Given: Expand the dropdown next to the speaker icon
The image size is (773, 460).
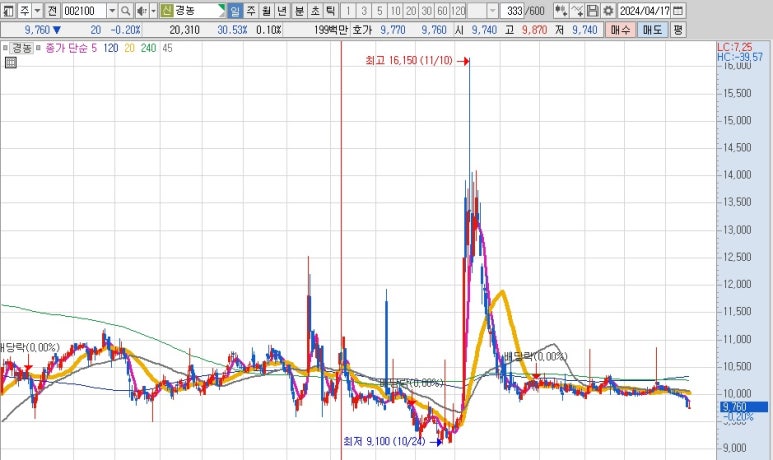Looking at the screenshot, I should 153,10.
